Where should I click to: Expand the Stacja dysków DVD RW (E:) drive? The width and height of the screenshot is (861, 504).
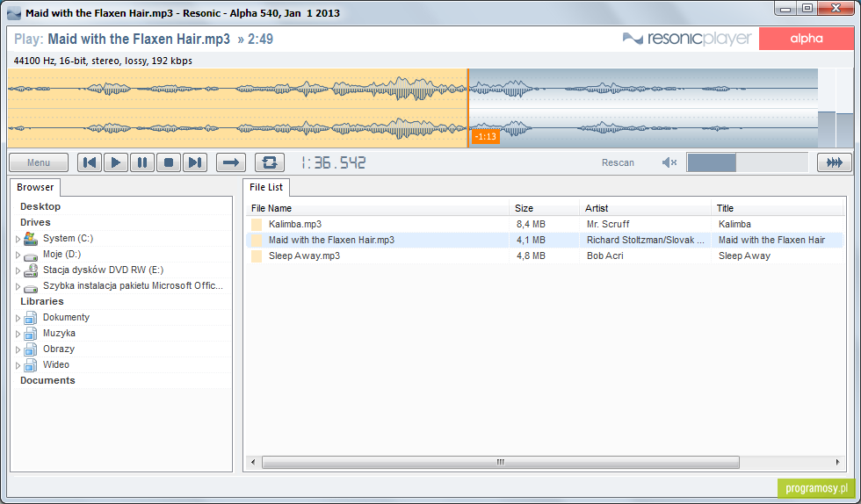point(18,270)
